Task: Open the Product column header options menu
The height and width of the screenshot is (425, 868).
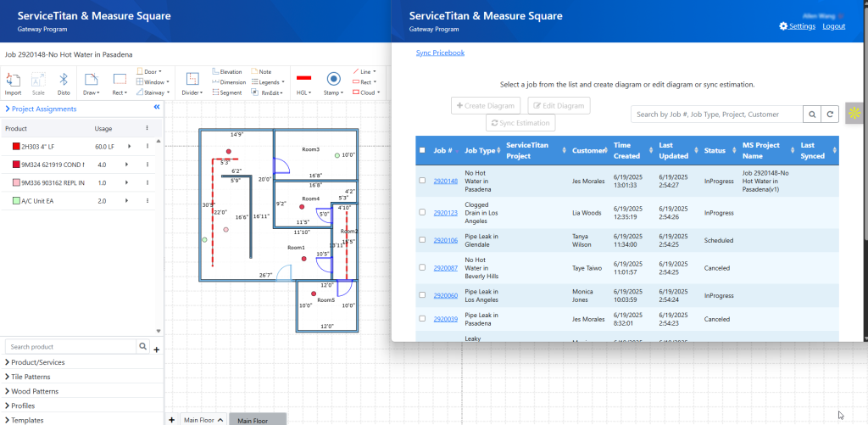Action: pos(147,128)
